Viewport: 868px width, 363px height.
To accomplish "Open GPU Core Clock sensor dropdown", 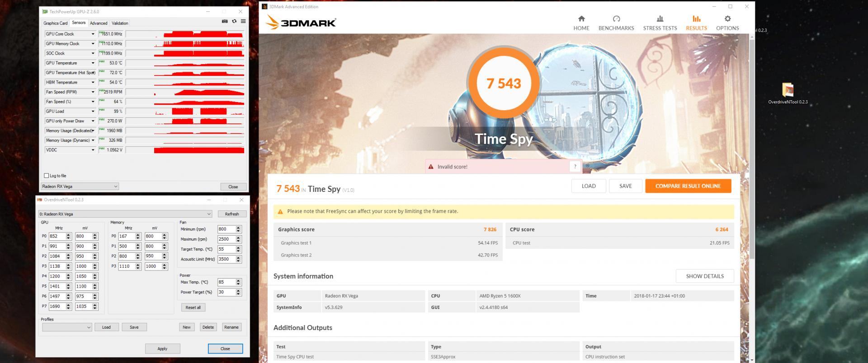I will coord(93,34).
